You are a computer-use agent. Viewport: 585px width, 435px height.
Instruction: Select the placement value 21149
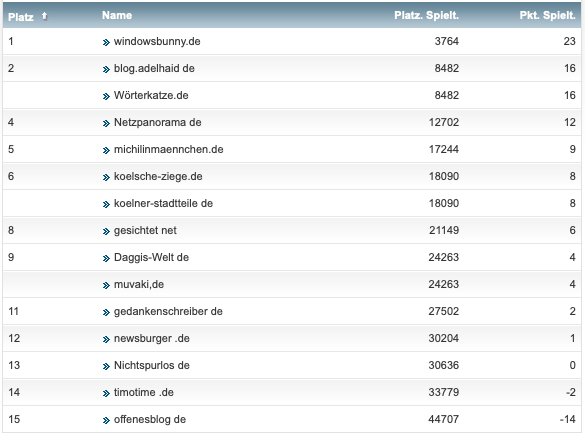(444, 230)
